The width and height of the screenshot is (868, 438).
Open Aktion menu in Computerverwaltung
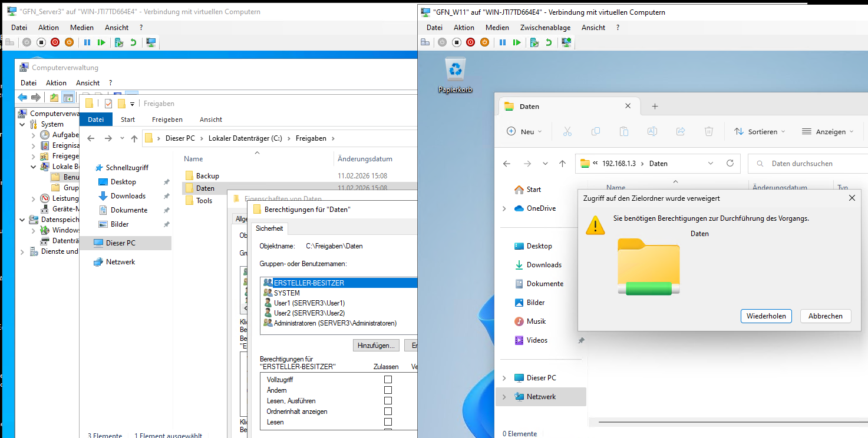[57, 83]
